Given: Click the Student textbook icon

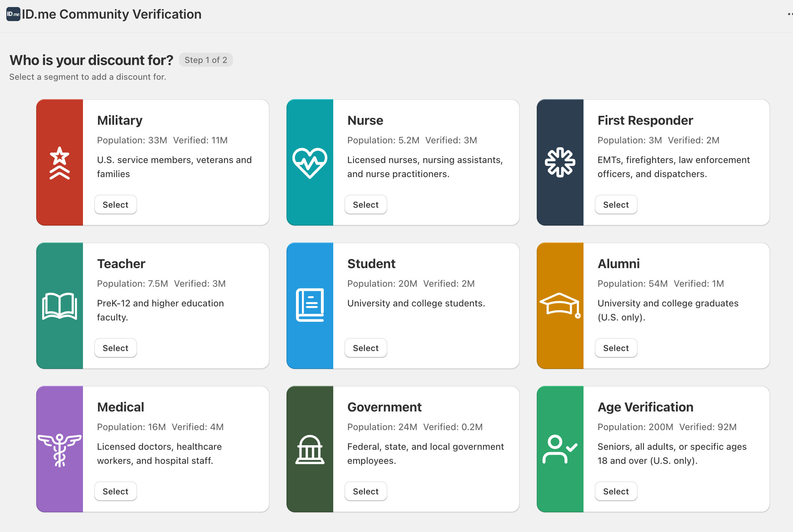Looking at the screenshot, I should point(310,305).
